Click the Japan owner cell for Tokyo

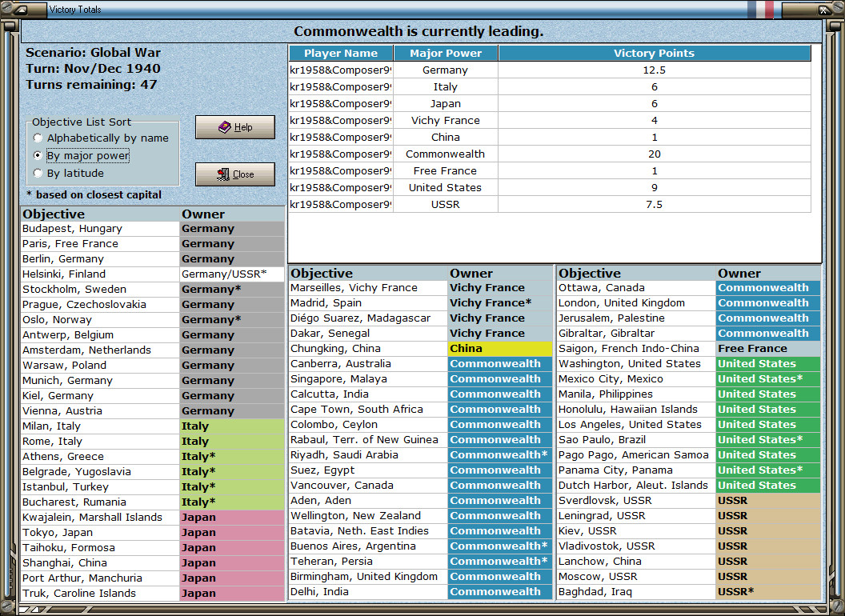232,533
